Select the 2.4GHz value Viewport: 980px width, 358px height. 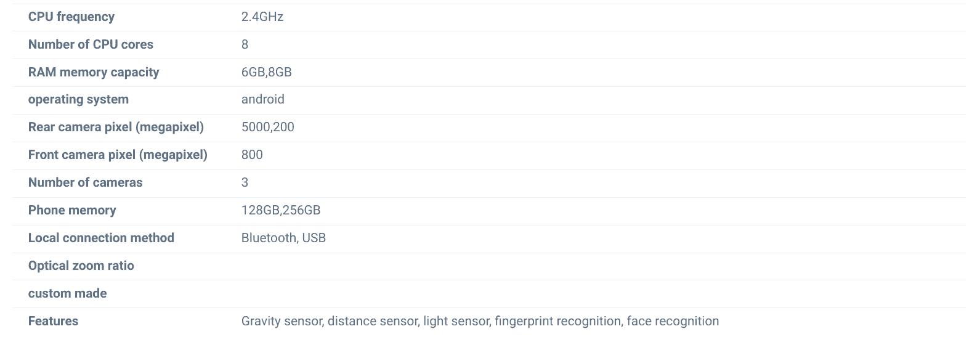[x=262, y=17]
